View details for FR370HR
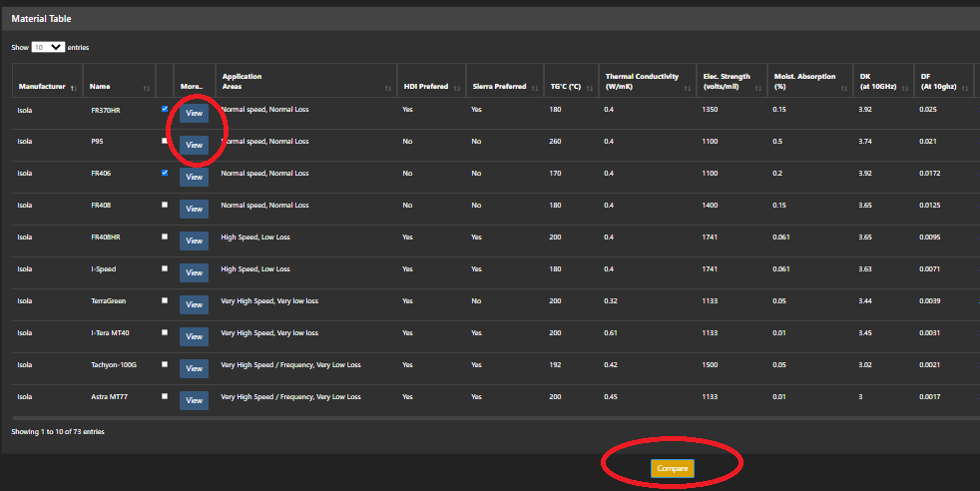This screenshot has height=491, width=980. [194, 113]
